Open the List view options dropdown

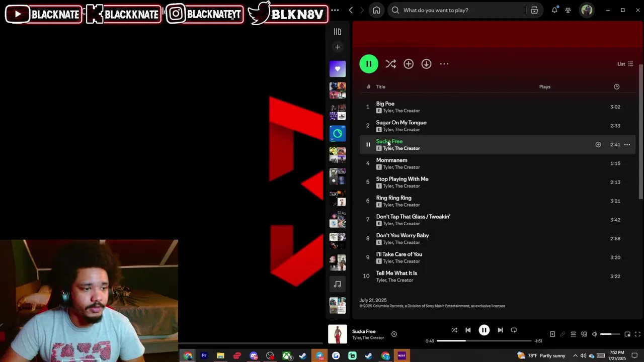[x=625, y=64]
